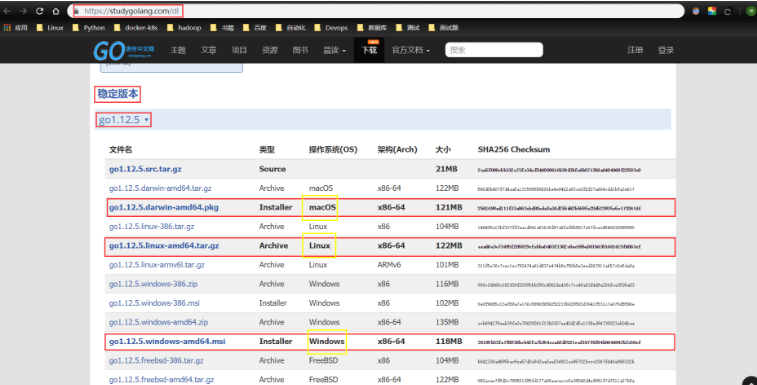Image resolution: width=757 pixels, height=385 pixels.
Task: Open the Linux bookmark folder
Action: (x=50, y=28)
